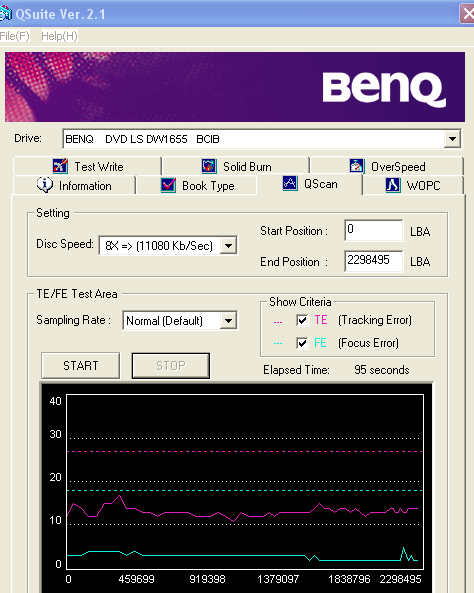Image resolution: width=474 pixels, height=593 pixels.
Task: Uncheck the FE Focus Error checkbox
Action: pos(302,343)
